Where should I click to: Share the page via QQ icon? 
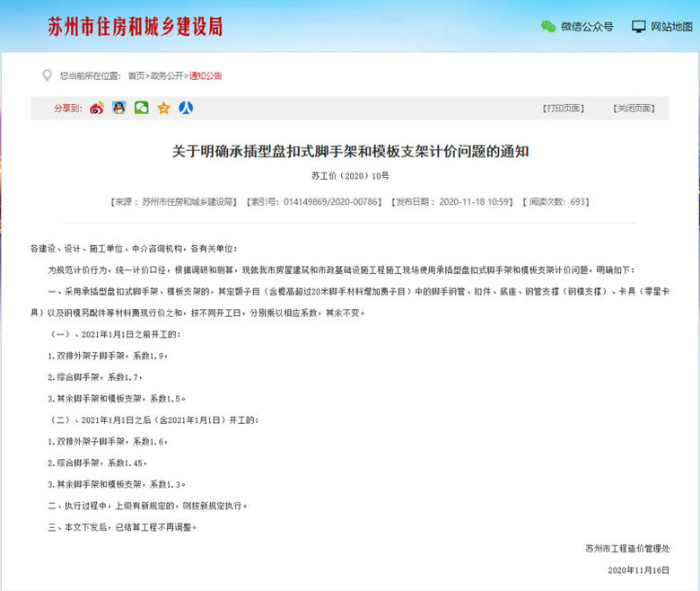tap(119, 108)
